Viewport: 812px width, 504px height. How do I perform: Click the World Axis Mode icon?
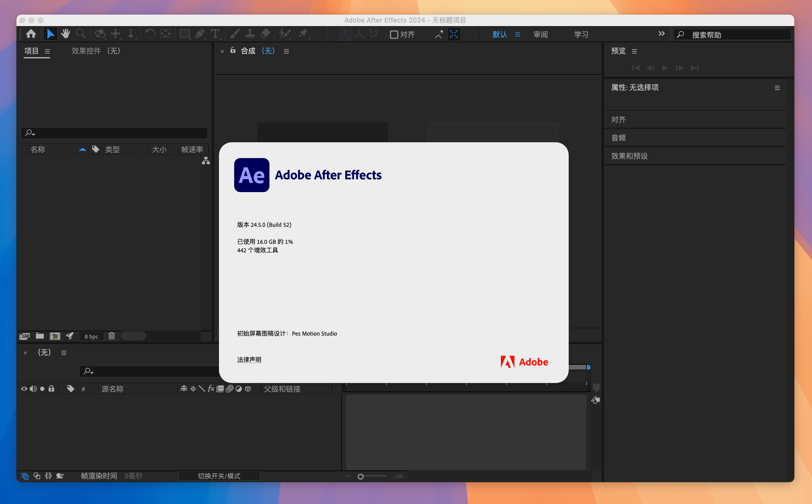coord(359,34)
